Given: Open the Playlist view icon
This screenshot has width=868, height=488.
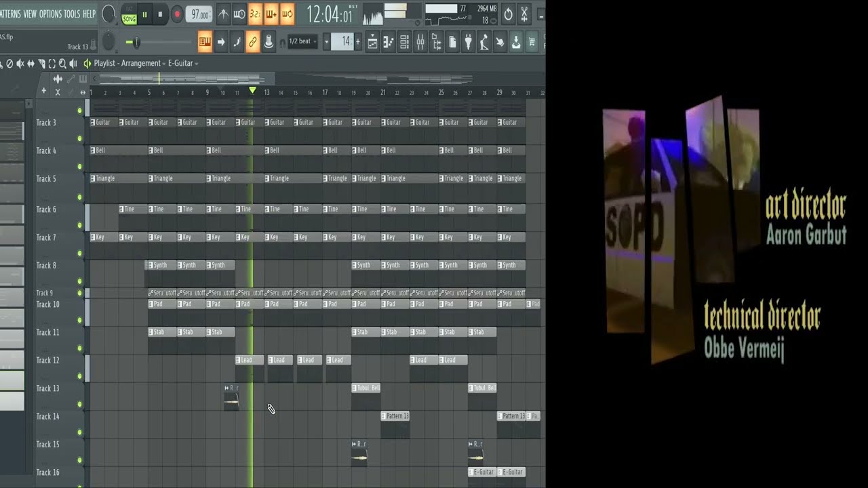Looking at the screenshot, I should (x=372, y=42).
